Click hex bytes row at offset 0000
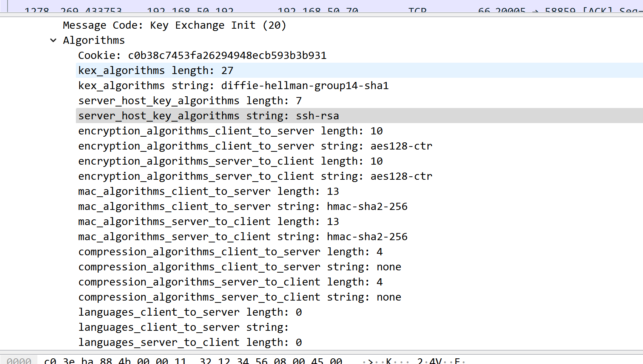The image size is (643, 364). (193, 361)
